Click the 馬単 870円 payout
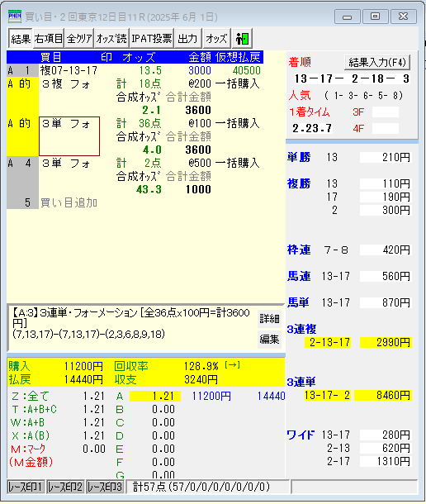 386,302
